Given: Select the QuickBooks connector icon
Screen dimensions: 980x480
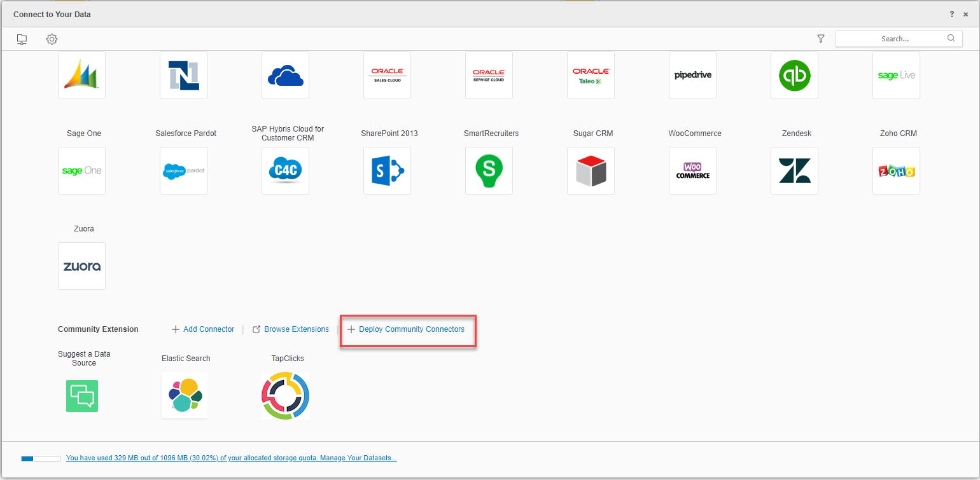Looking at the screenshot, I should 794,75.
